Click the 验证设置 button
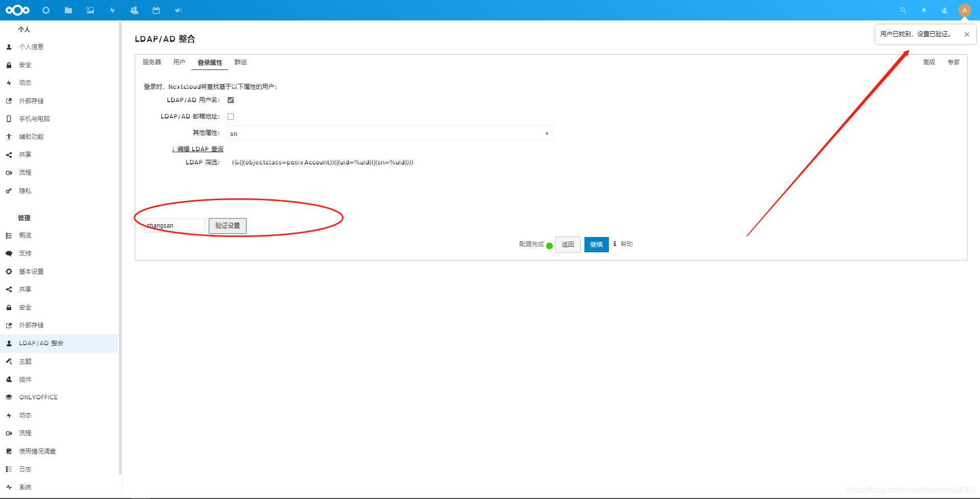This screenshot has width=980, height=499. (228, 226)
